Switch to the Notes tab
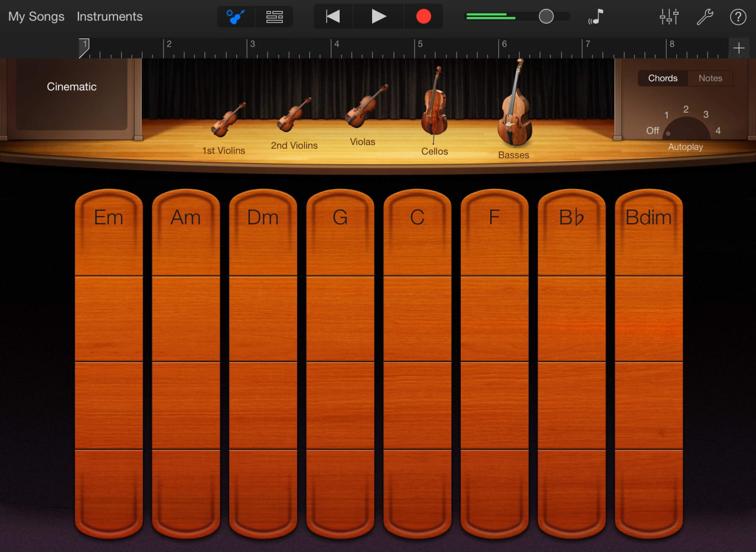 (x=710, y=78)
